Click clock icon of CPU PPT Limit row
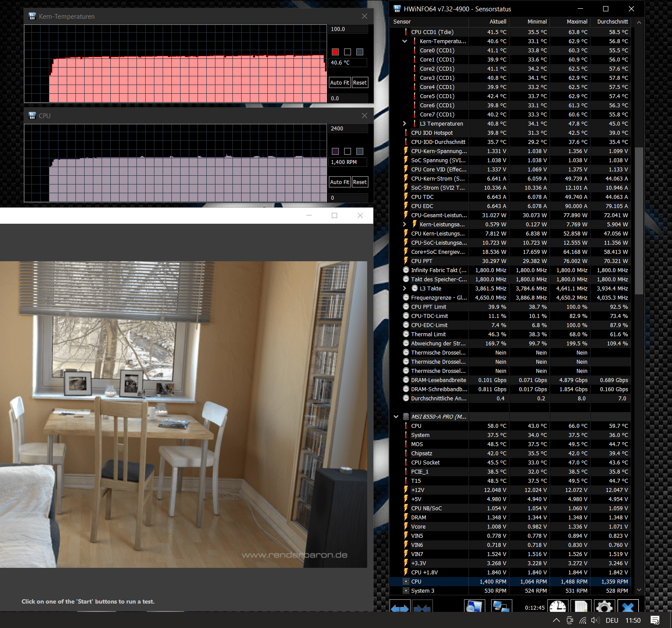The height and width of the screenshot is (628, 672). tap(406, 307)
